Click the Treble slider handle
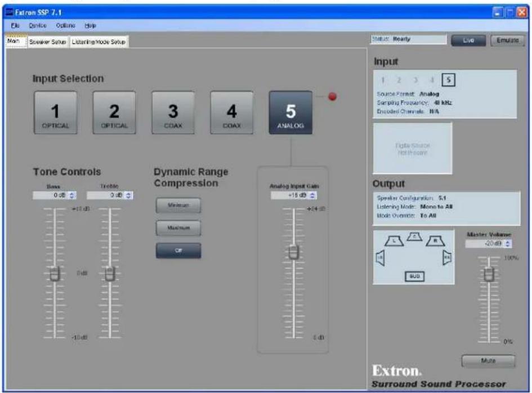 tap(110, 274)
